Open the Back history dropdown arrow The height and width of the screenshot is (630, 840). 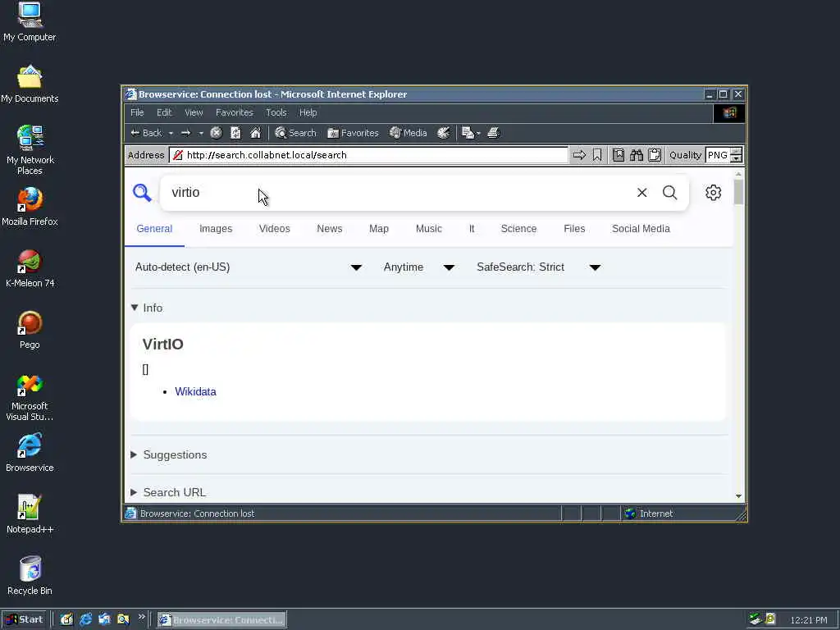pyautogui.click(x=171, y=134)
